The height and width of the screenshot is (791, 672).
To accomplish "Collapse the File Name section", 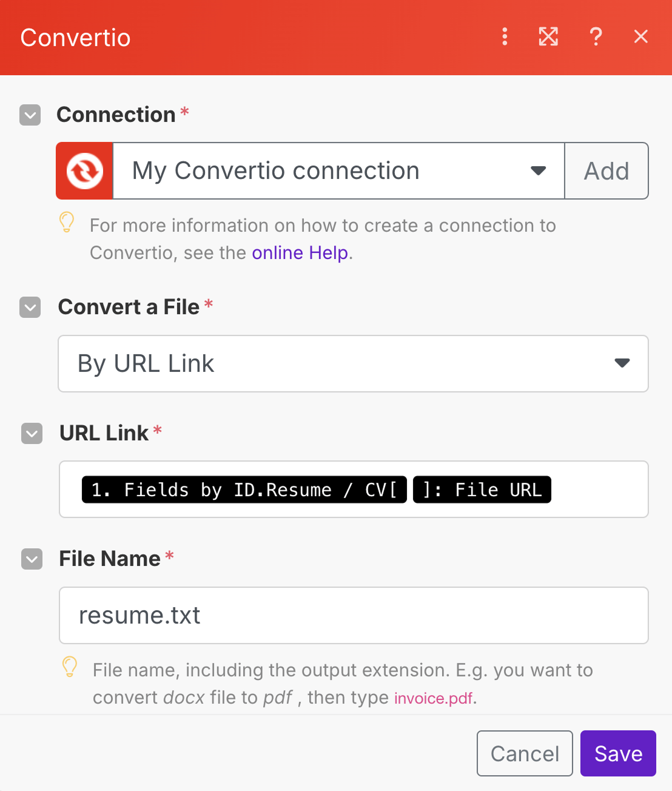I will tap(32, 559).
